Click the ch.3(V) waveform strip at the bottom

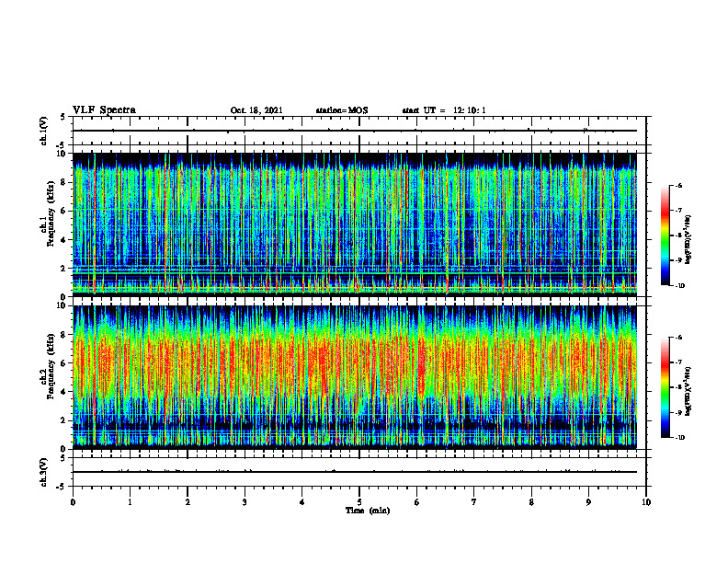coord(359,472)
